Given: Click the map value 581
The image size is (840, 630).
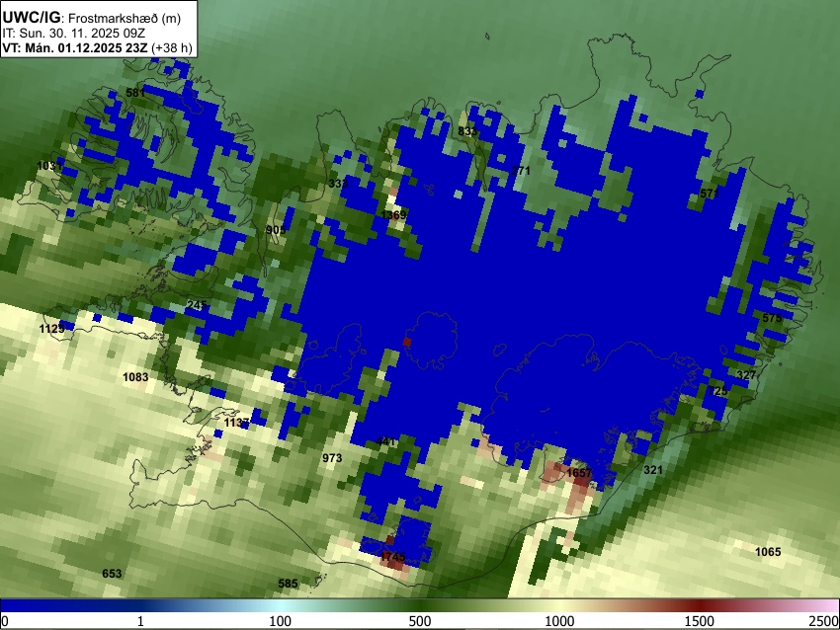Looking at the screenshot, I should coord(135,93).
